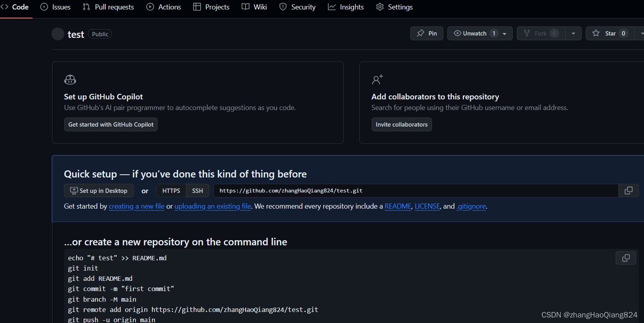Open the Insights tab

coord(346,7)
